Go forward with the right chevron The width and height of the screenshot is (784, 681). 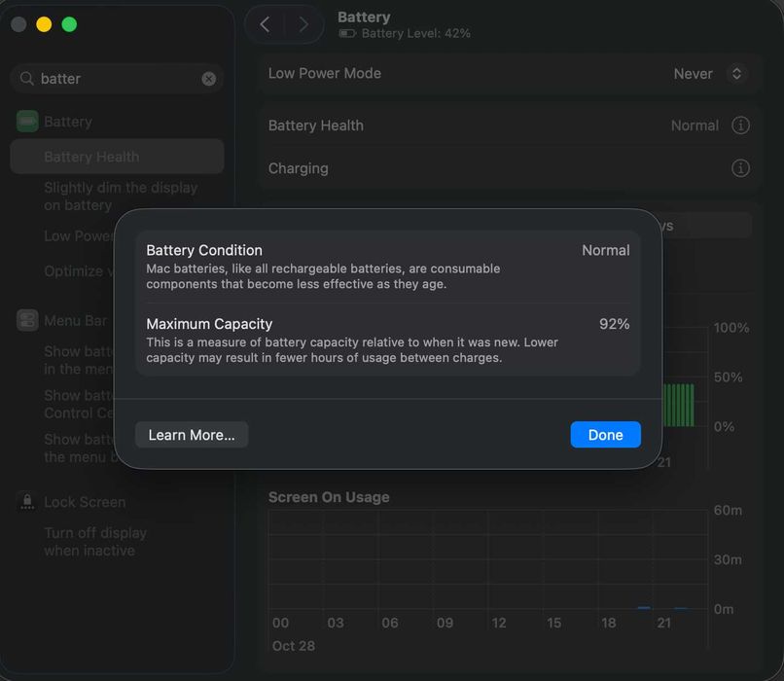[x=303, y=24]
